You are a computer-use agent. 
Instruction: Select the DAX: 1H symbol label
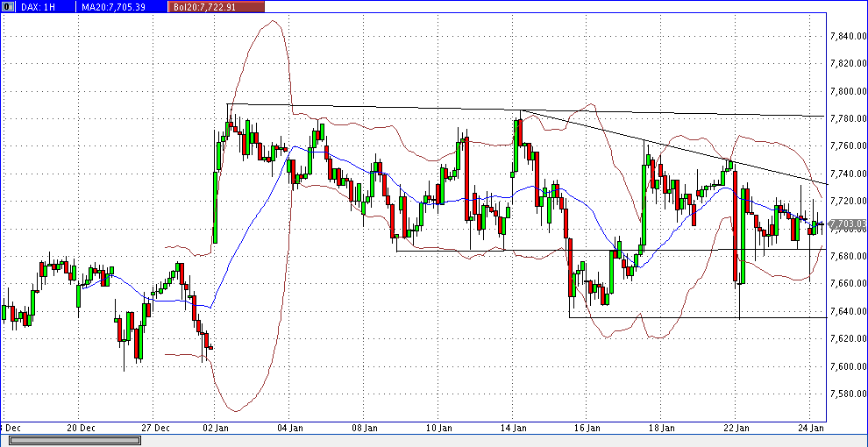[39, 7]
